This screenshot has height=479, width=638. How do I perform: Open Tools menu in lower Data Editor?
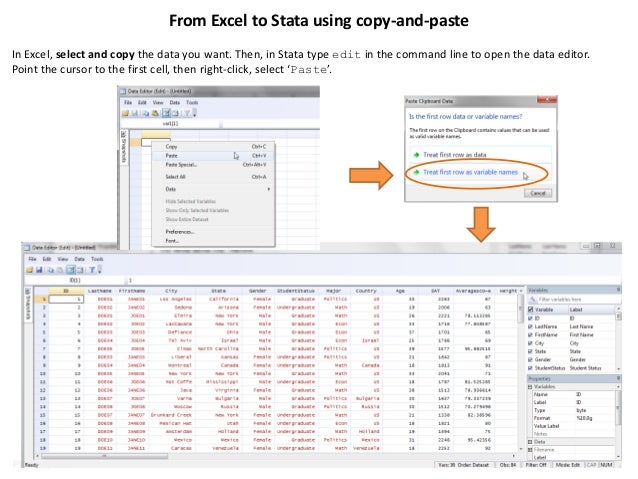[x=97, y=259]
